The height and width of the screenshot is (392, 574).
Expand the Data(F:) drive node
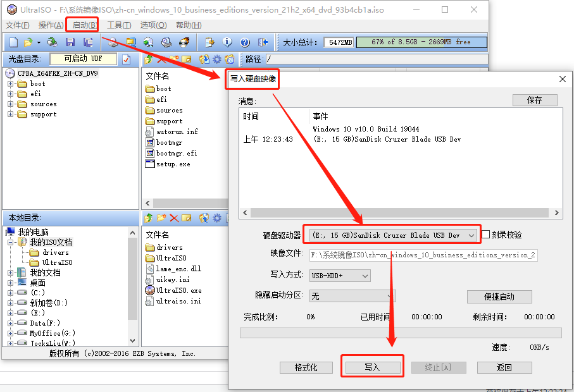coord(10,323)
